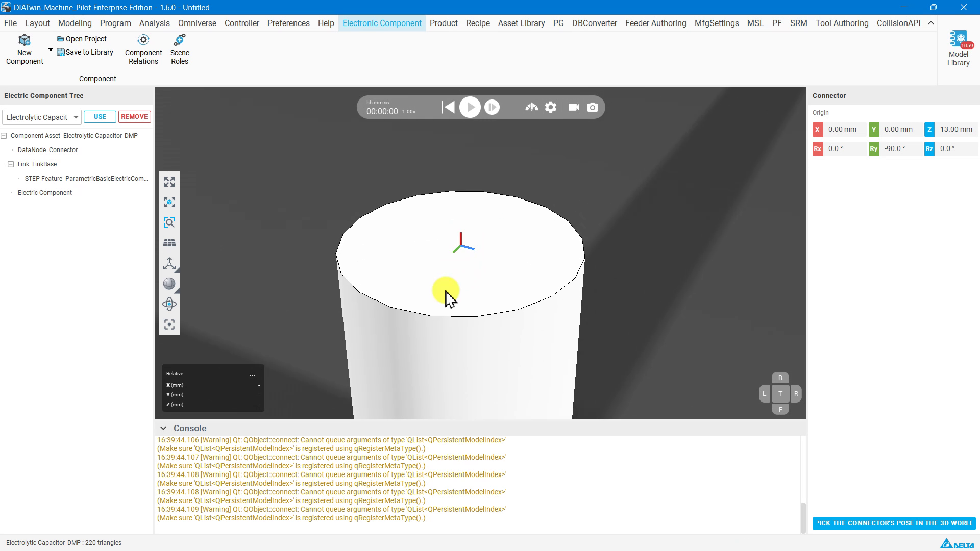
Task: Collapse the Link LinkBase node
Action: click(11, 164)
